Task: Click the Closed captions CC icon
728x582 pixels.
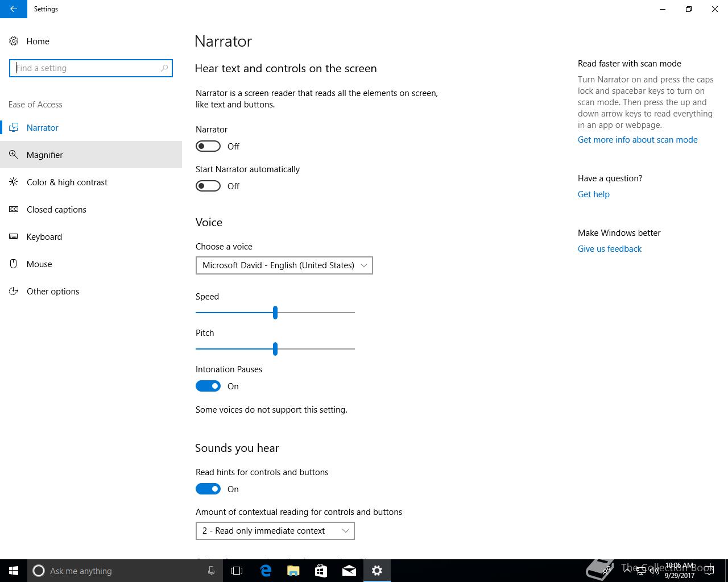Action: coord(14,209)
